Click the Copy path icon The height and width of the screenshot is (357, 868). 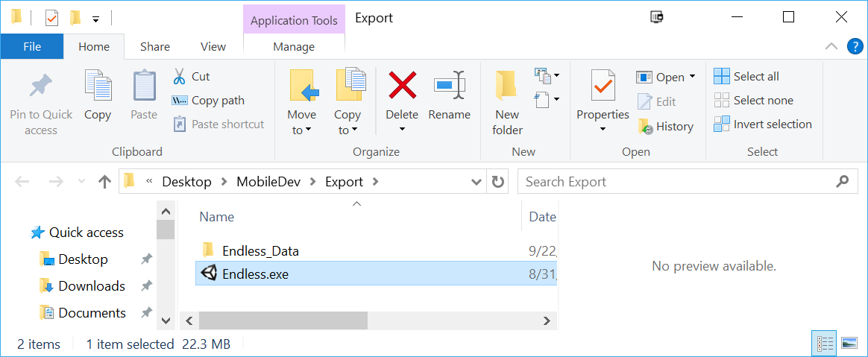coord(179,101)
